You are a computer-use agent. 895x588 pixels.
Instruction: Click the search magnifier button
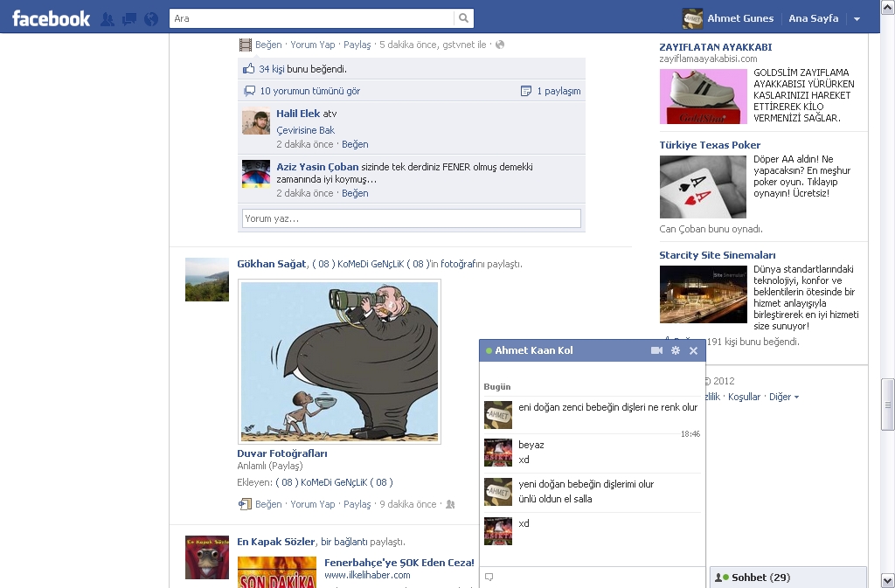click(x=463, y=18)
